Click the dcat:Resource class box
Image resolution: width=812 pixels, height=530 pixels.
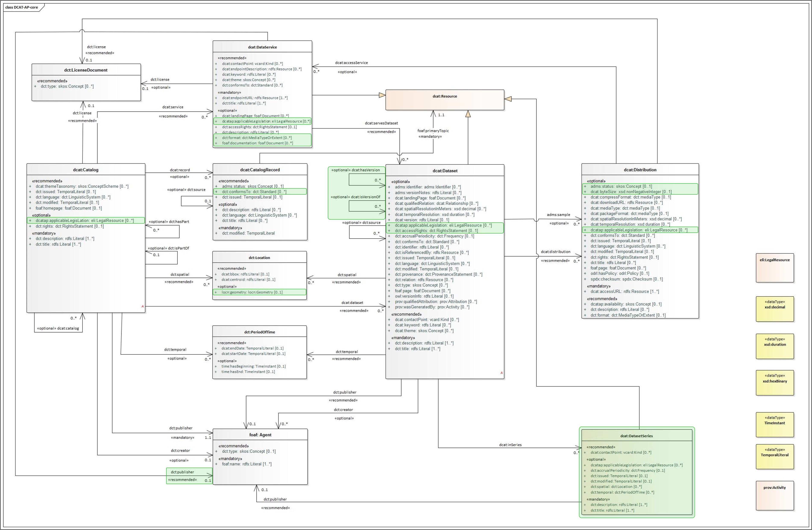pyautogui.click(x=445, y=100)
